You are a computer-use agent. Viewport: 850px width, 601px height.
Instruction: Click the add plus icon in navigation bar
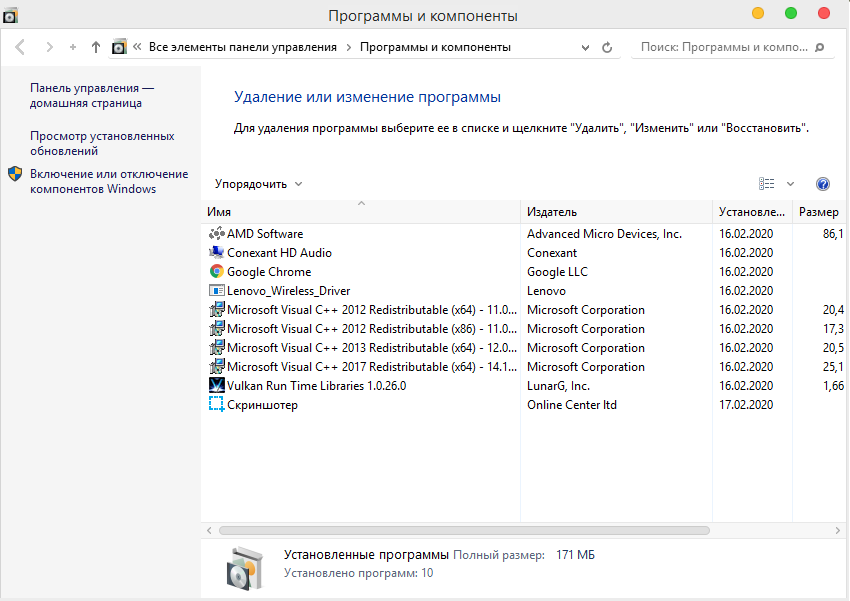(x=73, y=47)
